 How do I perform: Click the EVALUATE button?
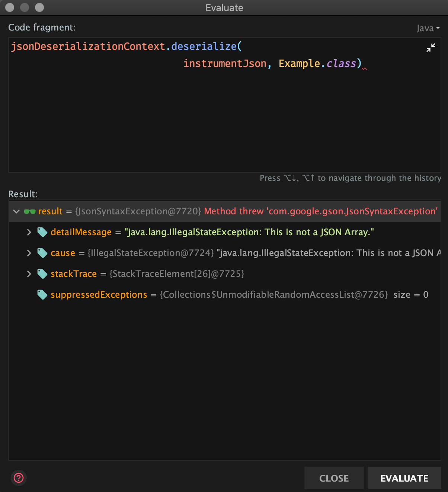[404, 478]
